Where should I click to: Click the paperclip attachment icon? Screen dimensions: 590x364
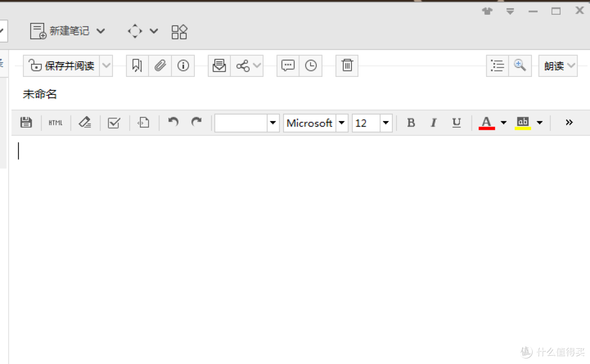pos(160,66)
